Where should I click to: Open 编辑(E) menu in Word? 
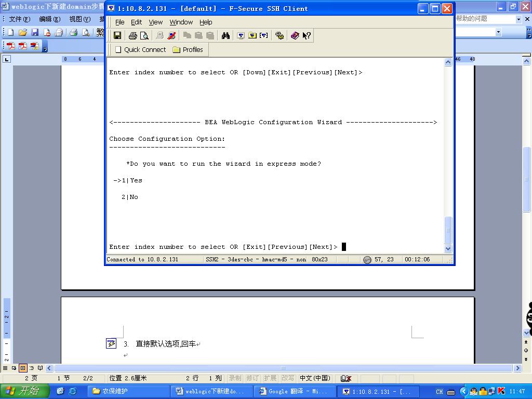coord(50,19)
